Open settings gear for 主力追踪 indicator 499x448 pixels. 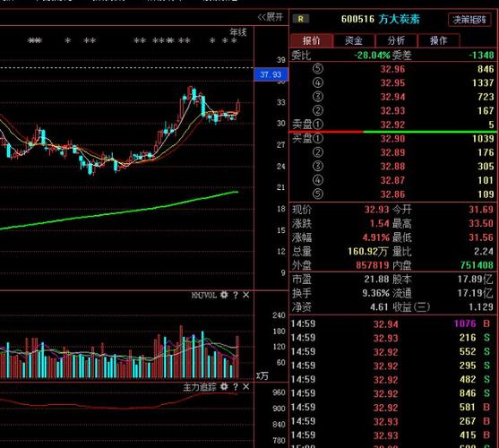coord(224,386)
